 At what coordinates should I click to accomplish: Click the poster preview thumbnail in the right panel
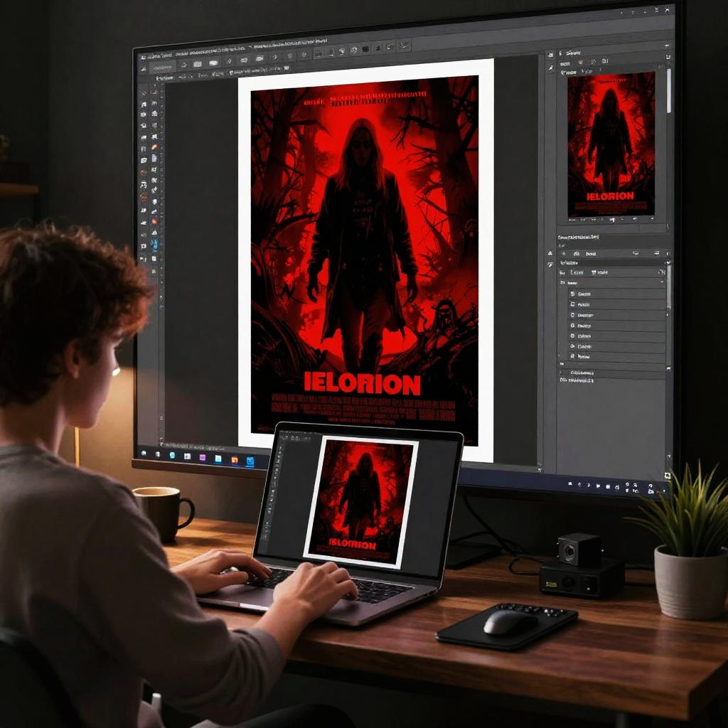(x=611, y=144)
